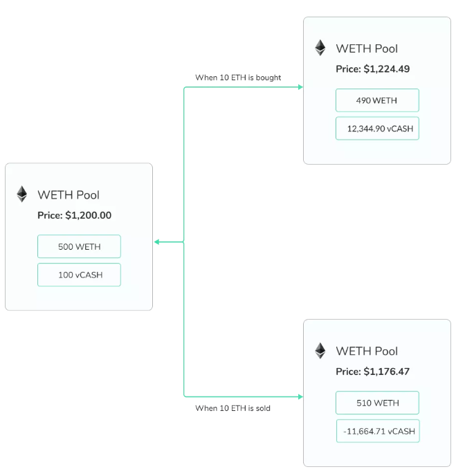Click the Price: $1,200.00 text

tap(75, 215)
